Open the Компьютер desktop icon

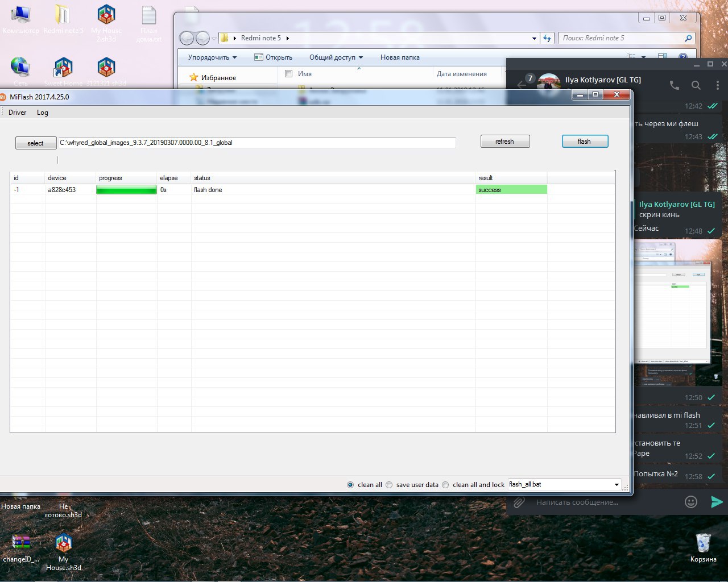[x=21, y=19]
